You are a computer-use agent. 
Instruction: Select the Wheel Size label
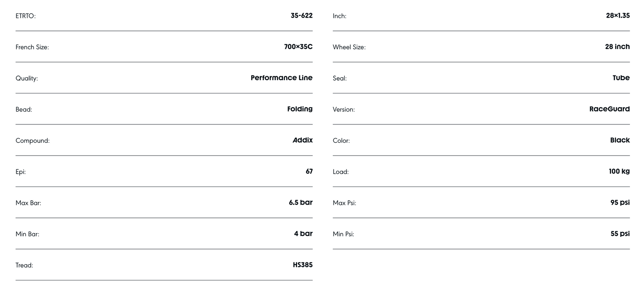point(349,47)
